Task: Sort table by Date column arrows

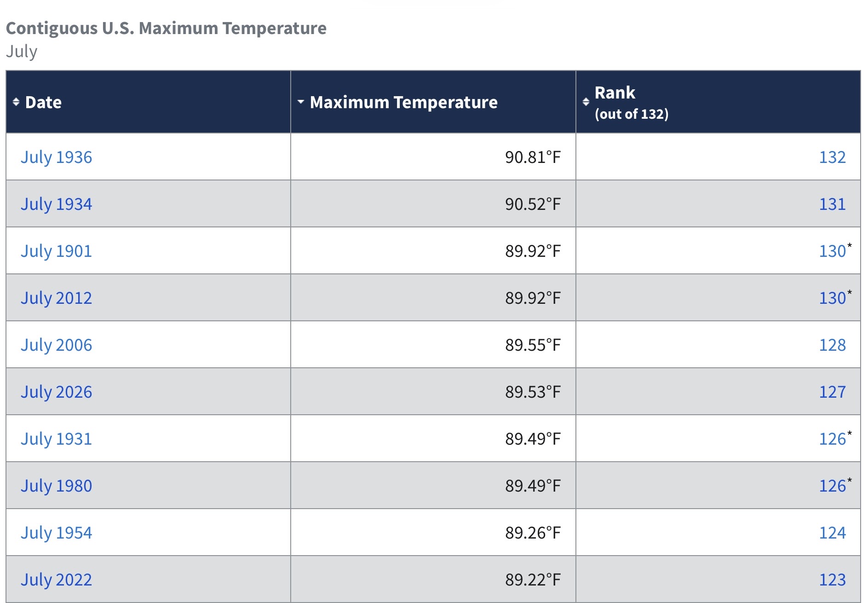Action: [x=16, y=102]
